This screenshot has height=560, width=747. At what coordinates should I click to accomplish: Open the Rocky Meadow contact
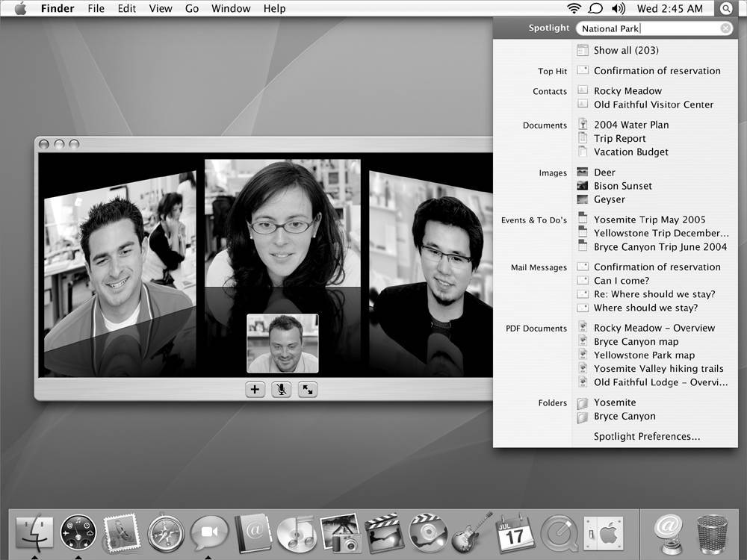627,90
